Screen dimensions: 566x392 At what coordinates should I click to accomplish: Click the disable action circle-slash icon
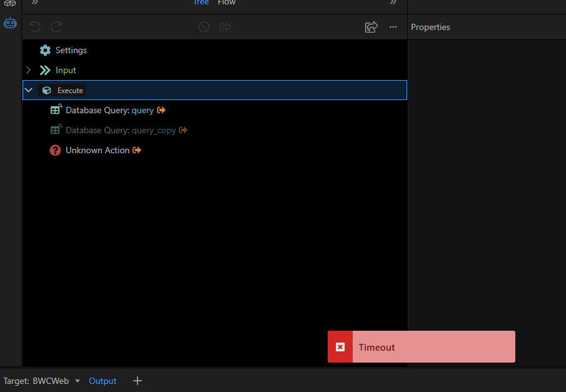tap(204, 27)
